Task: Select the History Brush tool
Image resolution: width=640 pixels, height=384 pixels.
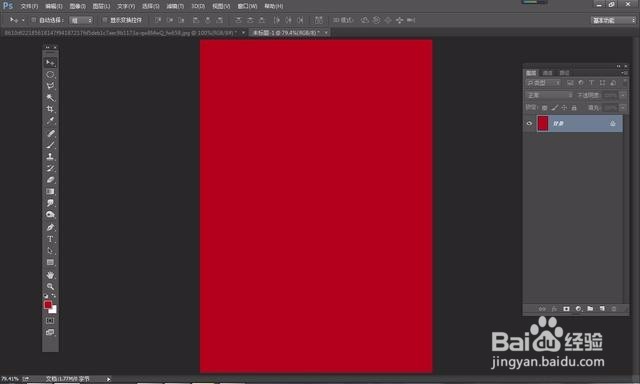Action: 50,168
